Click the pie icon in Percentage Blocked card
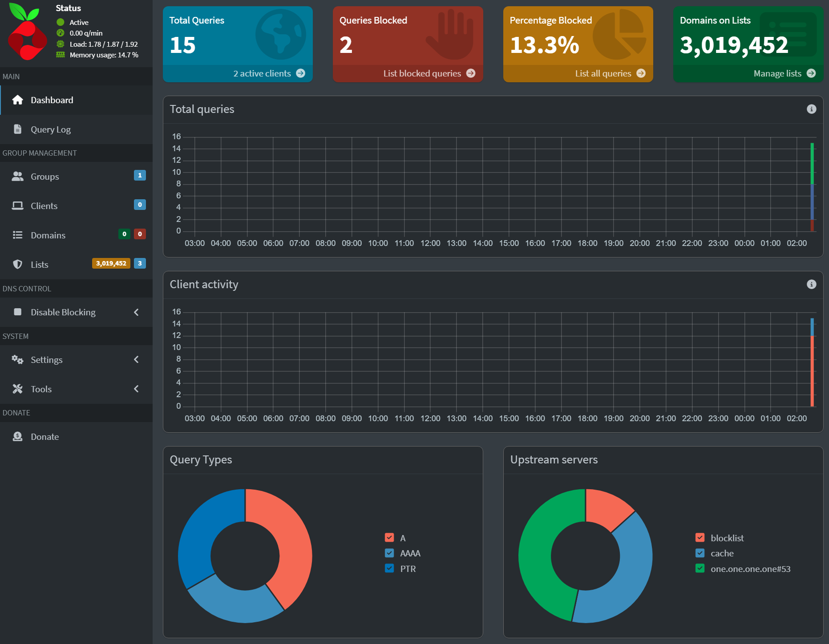The height and width of the screenshot is (644, 829). pyautogui.click(x=619, y=35)
